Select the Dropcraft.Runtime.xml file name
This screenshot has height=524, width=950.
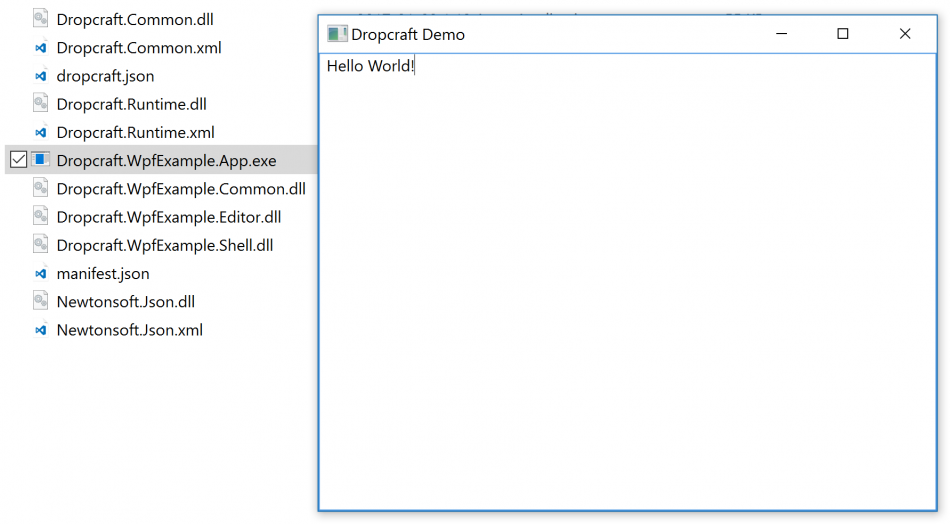136,133
